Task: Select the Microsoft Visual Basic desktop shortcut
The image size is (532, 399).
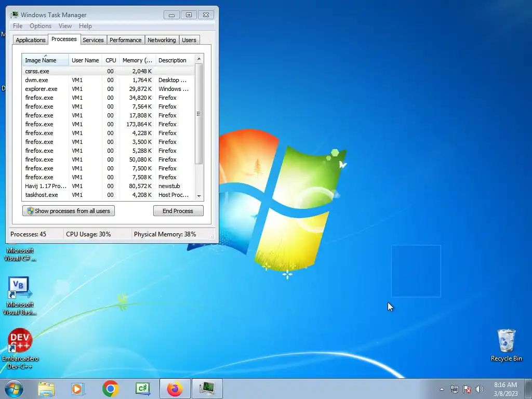Action: (20, 296)
